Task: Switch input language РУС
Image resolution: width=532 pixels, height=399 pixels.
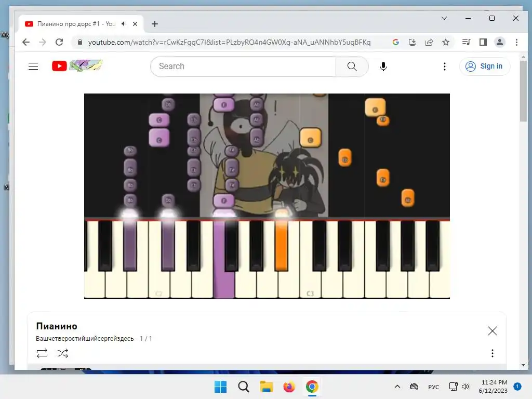Action: [x=434, y=387]
